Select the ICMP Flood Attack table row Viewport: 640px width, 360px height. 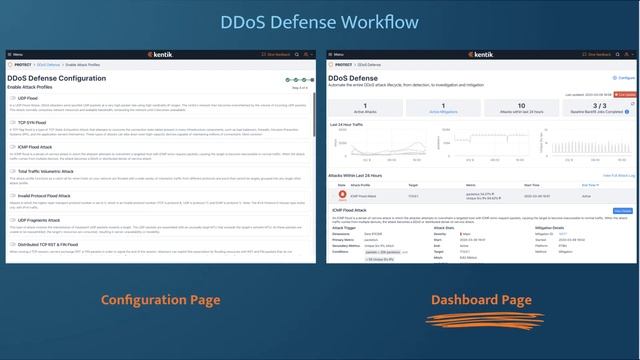pos(482,196)
